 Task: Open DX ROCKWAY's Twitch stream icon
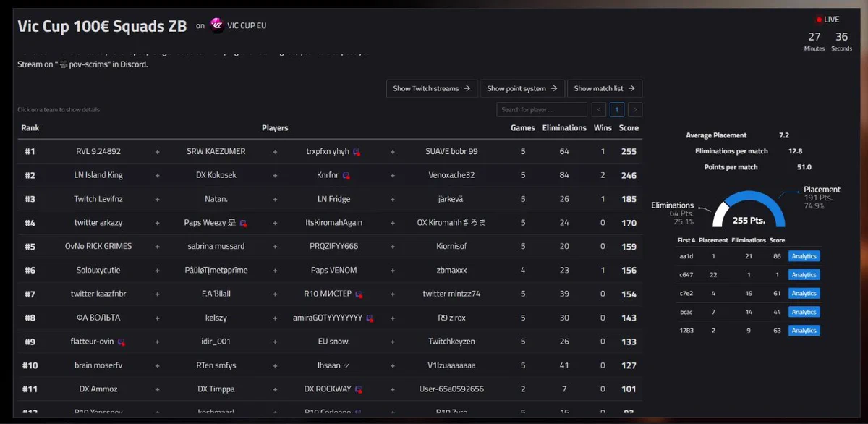358,389
